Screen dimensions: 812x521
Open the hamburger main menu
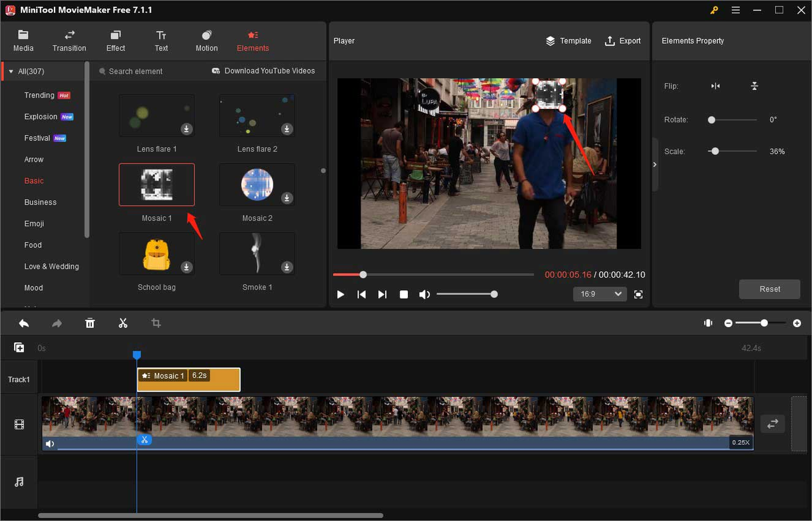coord(736,10)
